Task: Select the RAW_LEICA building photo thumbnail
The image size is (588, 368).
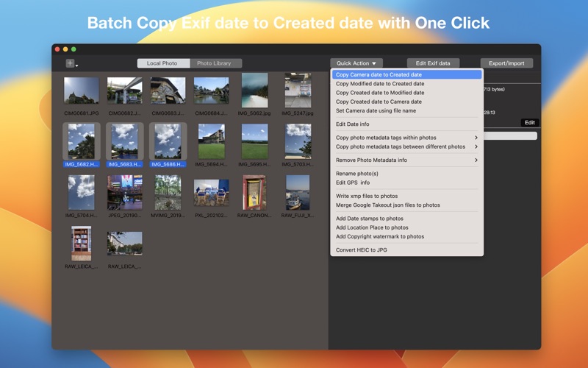Action: [125, 244]
